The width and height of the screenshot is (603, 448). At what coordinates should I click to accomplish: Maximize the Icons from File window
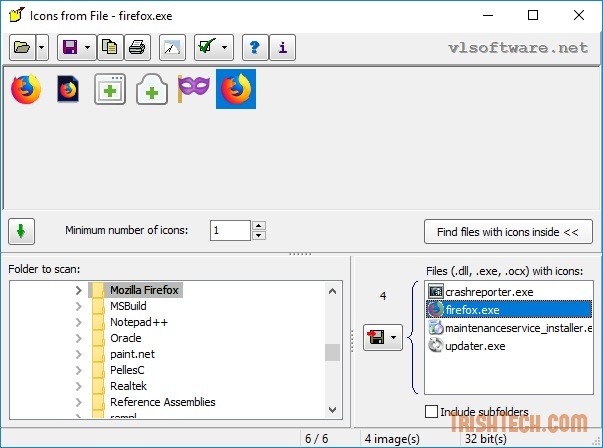(533, 15)
